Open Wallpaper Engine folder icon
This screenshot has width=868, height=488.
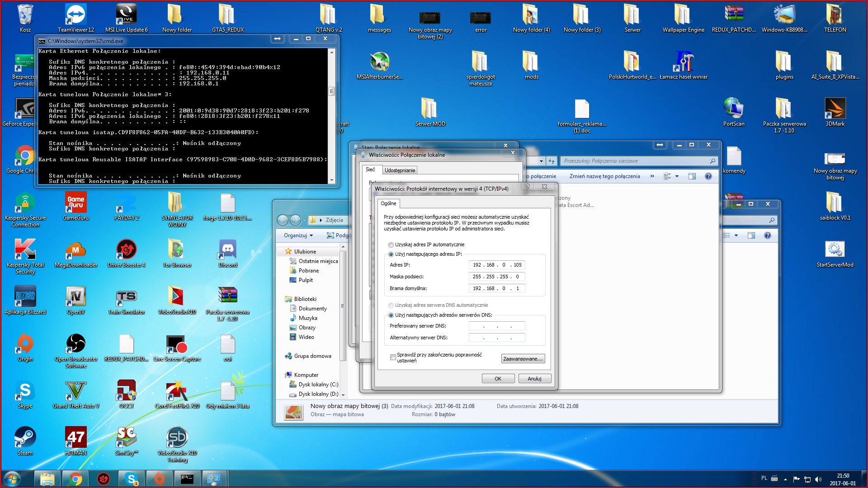point(684,18)
